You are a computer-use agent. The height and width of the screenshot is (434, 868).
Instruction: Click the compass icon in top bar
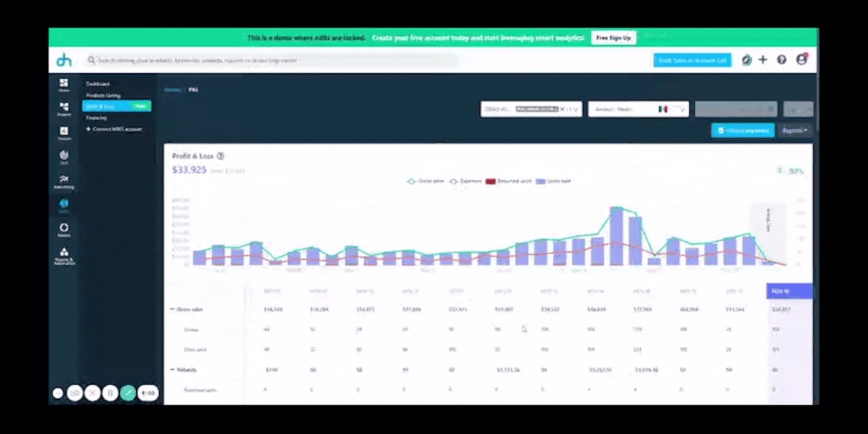click(x=746, y=60)
